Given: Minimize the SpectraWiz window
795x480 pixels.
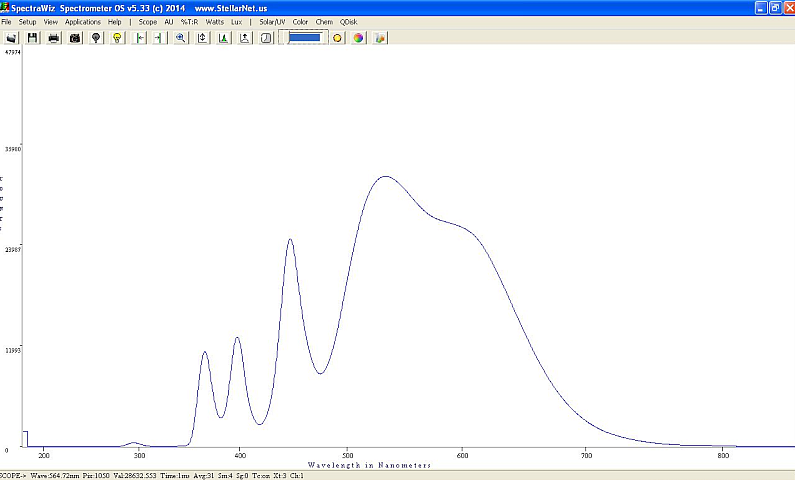Looking at the screenshot, I should [761, 8].
